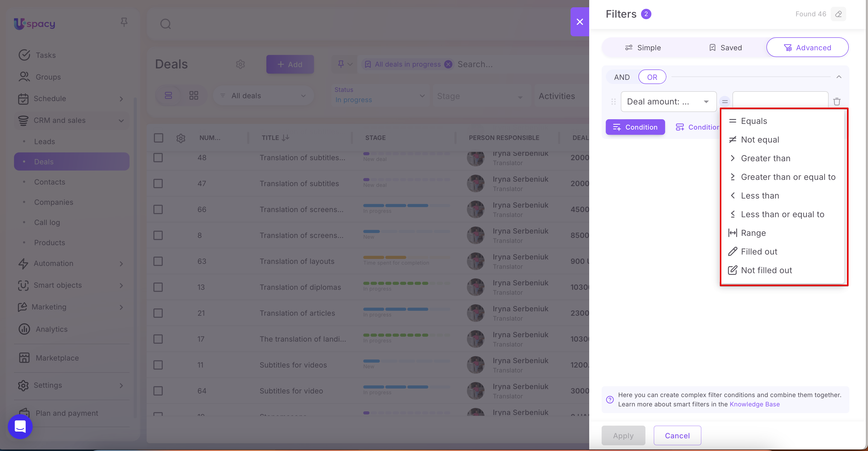868x451 pixels.
Task: Switch to the Saved filters tab
Action: [x=725, y=47]
